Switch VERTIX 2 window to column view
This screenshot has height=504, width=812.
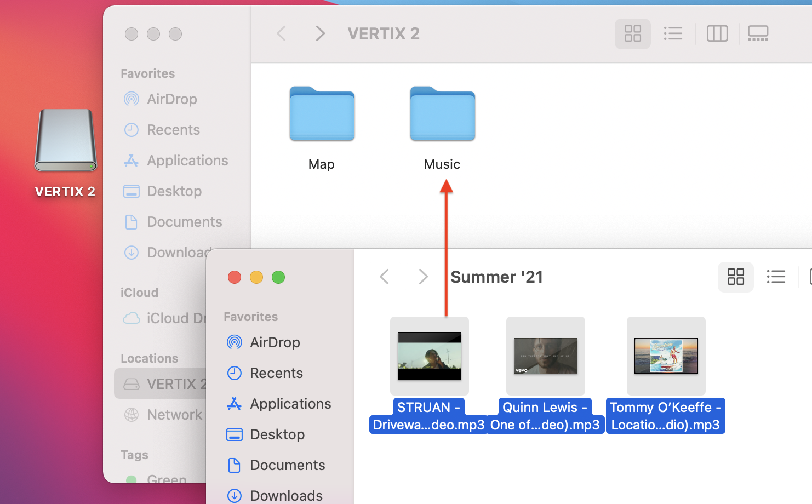[717, 34]
